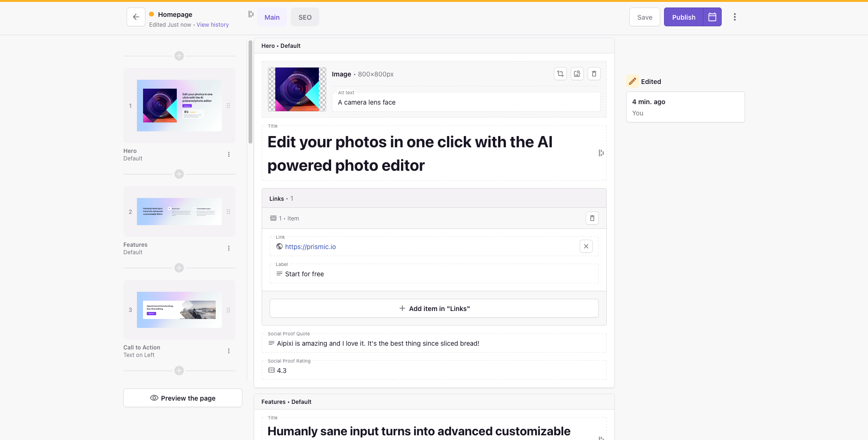Switch to the SEO tab
Viewport: 868px width, 440px height.
point(305,17)
